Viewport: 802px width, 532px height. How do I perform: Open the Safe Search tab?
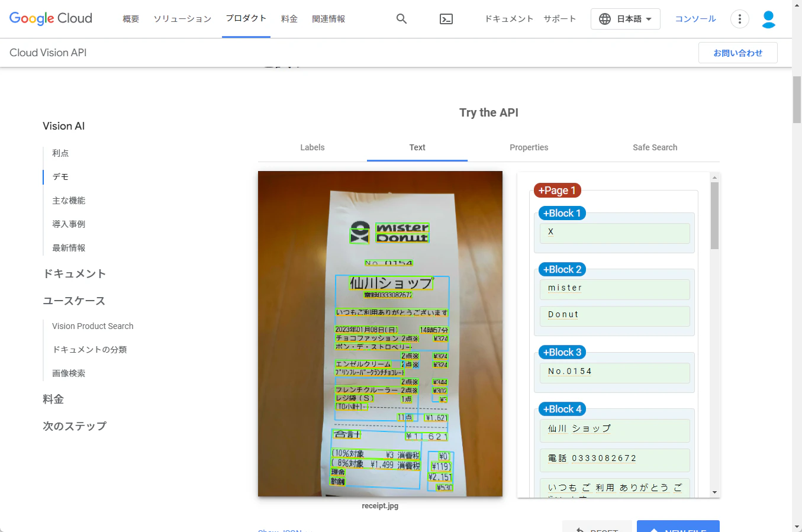point(655,147)
